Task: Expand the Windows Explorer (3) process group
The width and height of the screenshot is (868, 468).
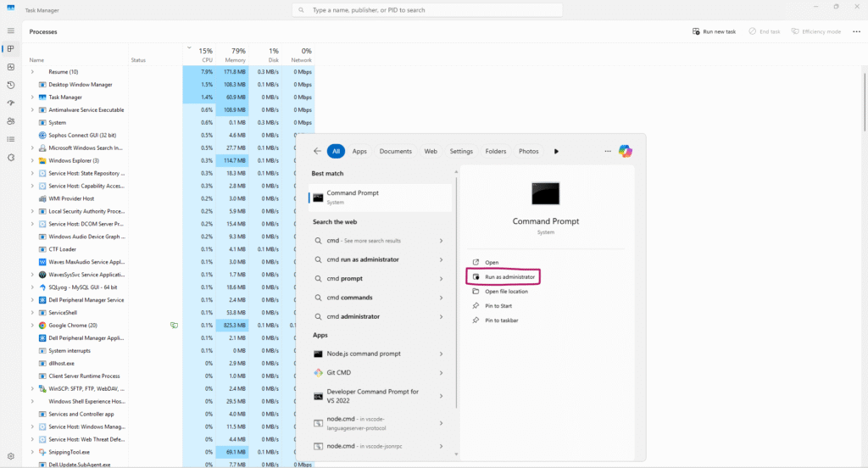Action: [x=32, y=160]
